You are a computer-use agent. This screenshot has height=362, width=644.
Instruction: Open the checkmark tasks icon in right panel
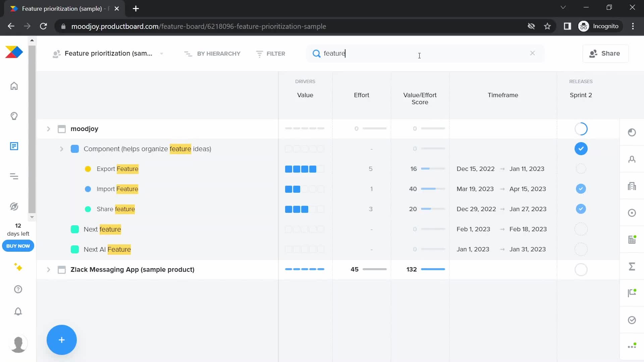coord(632,320)
